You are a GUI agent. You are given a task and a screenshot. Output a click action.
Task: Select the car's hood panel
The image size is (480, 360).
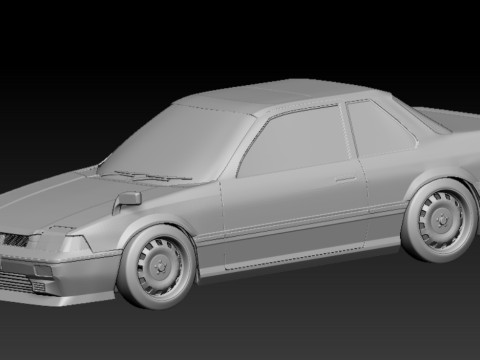coord(57,203)
